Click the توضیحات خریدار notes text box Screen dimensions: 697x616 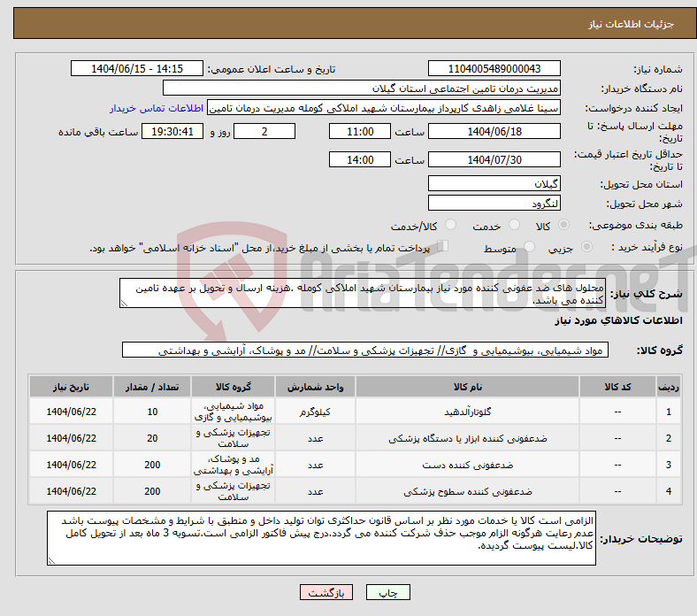coord(323,538)
